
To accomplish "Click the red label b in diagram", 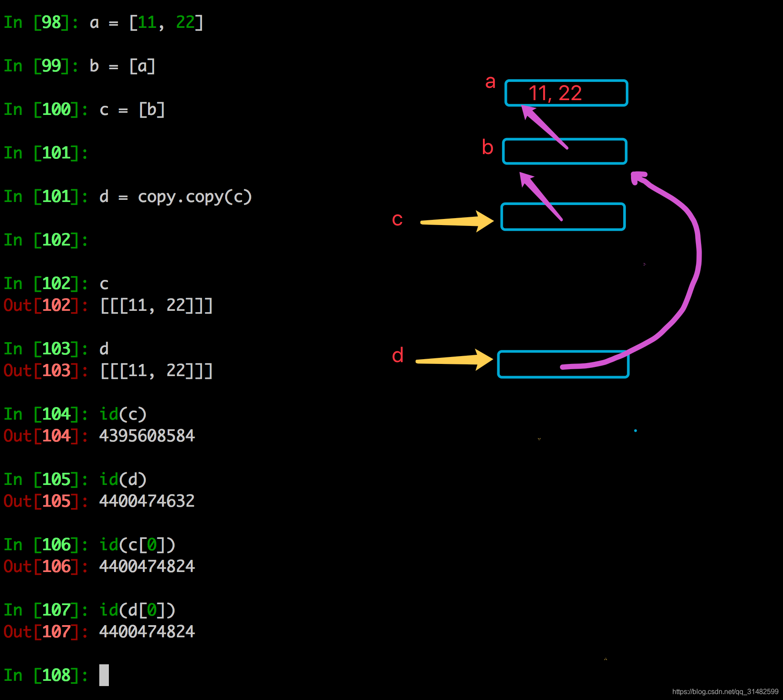I will pos(487,147).
